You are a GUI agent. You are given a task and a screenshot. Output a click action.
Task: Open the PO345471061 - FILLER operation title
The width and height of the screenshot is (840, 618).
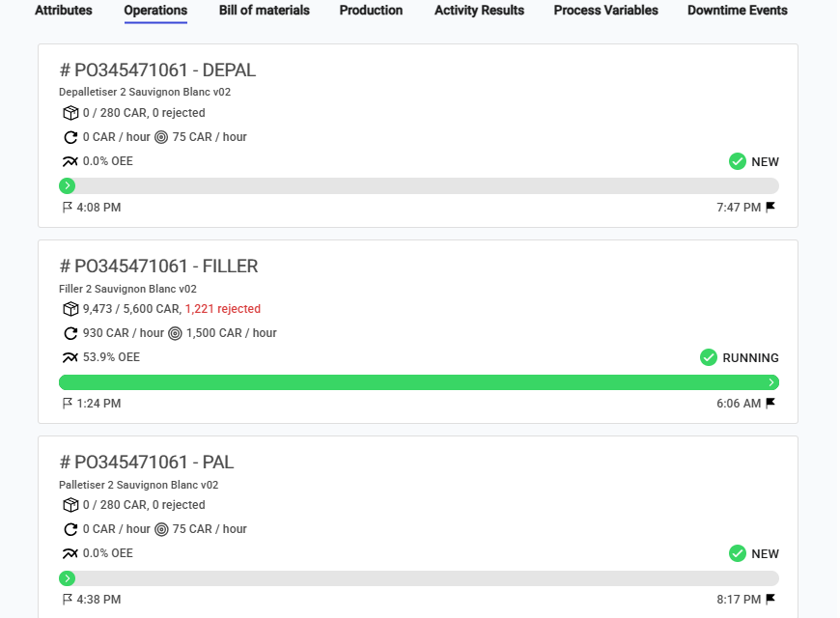(159, 267)
